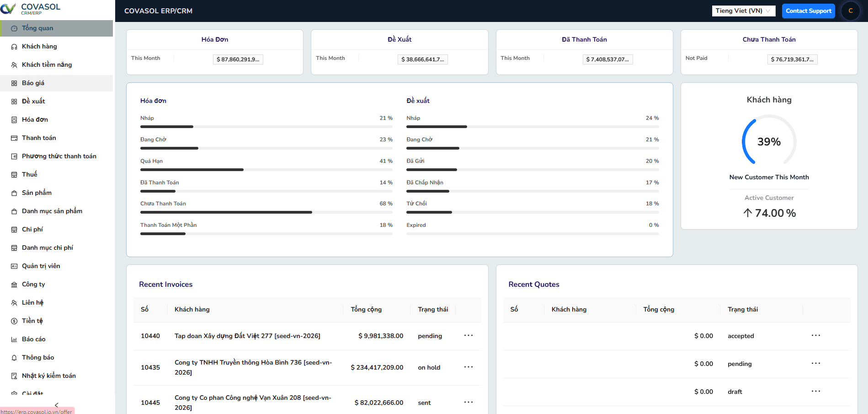Open invoice for Tap doan Xây dựng Đất Việt
Image resolution: width=868 pixels, height=414 pixels.
coord(247,335)
